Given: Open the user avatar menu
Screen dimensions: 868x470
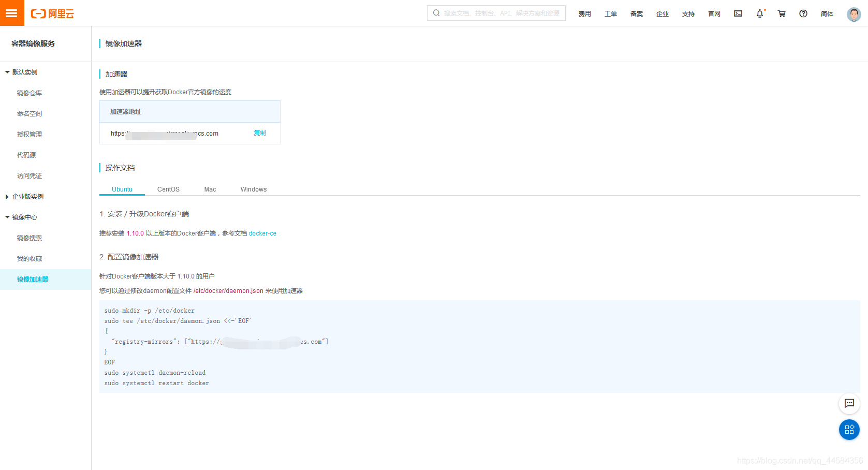Looking at the screenshot, I should (854, 14).
